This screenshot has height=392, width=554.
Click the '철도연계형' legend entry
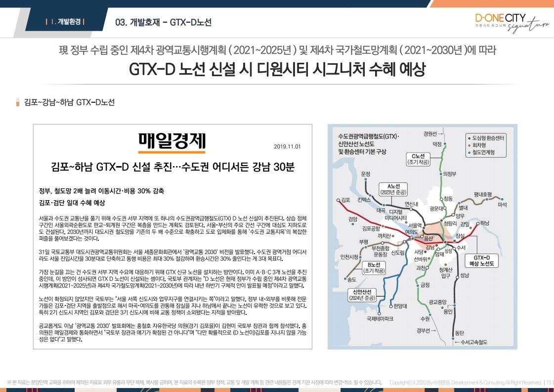[481, 152]
